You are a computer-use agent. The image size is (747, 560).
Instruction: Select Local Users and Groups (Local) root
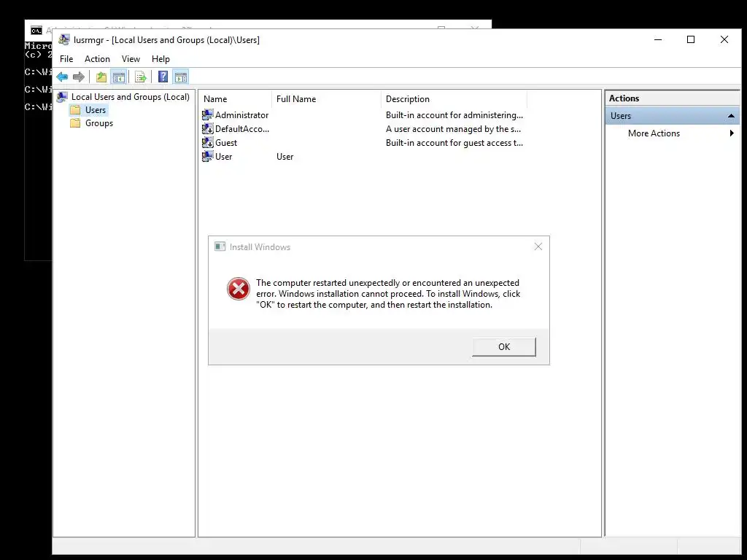130,97
